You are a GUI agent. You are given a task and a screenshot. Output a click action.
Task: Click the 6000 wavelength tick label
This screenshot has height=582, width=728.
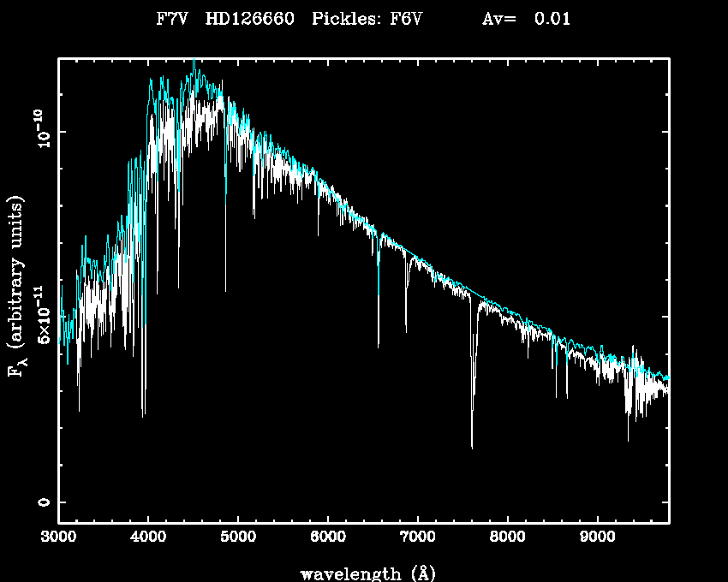coord(328,538)
